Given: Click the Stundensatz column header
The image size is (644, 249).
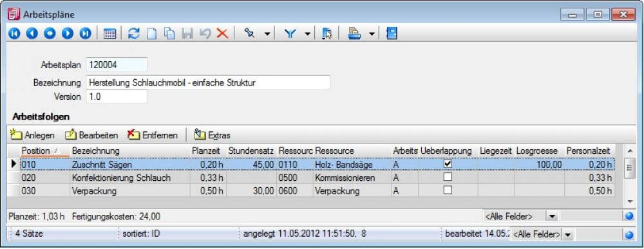Looking at the screenshot, I should click(251, 151).
